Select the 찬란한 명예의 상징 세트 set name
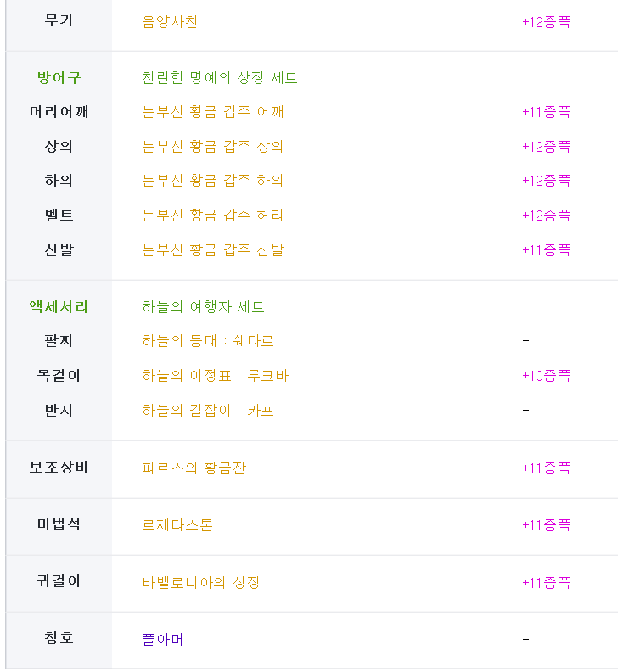The height and width of the screenshot is (672, 618). tap(220, 78)
